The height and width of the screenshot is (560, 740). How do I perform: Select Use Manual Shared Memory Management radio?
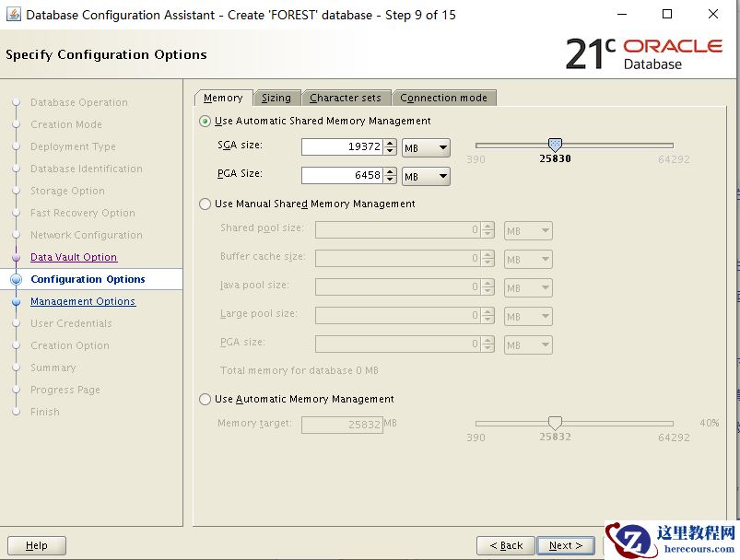pyautogui.click(x=205, y=204)
